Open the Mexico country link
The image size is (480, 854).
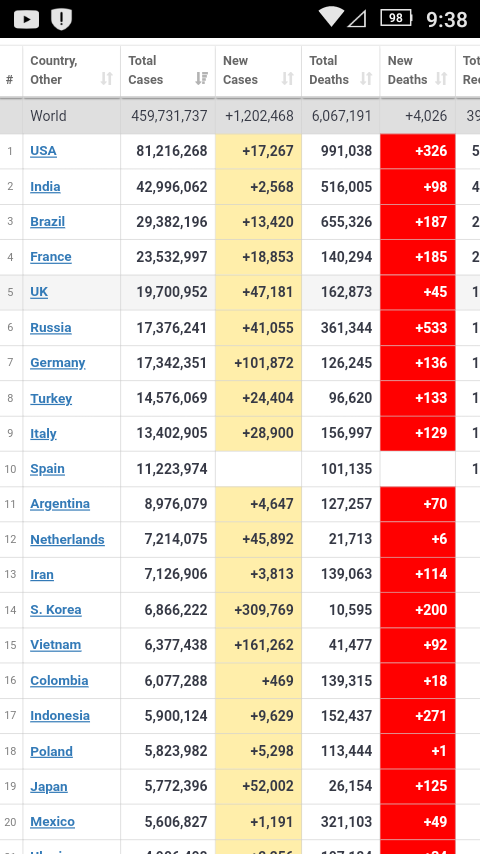pyautogui.click(x=52, y=821)
